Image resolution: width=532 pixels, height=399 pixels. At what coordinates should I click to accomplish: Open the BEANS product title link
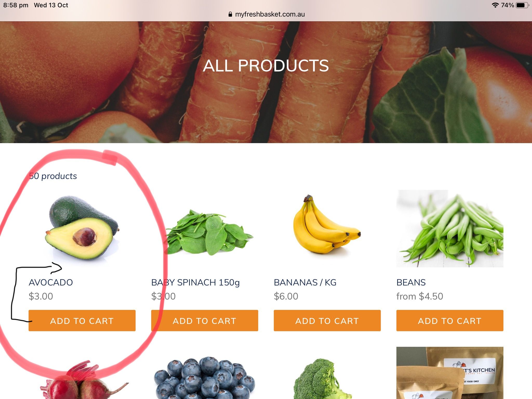pos(411,282)
